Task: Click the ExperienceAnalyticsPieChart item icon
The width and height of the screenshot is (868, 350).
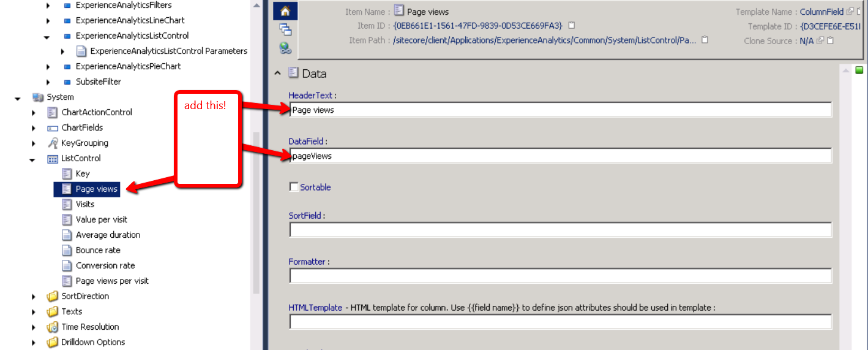Action: tap(67, 66)
